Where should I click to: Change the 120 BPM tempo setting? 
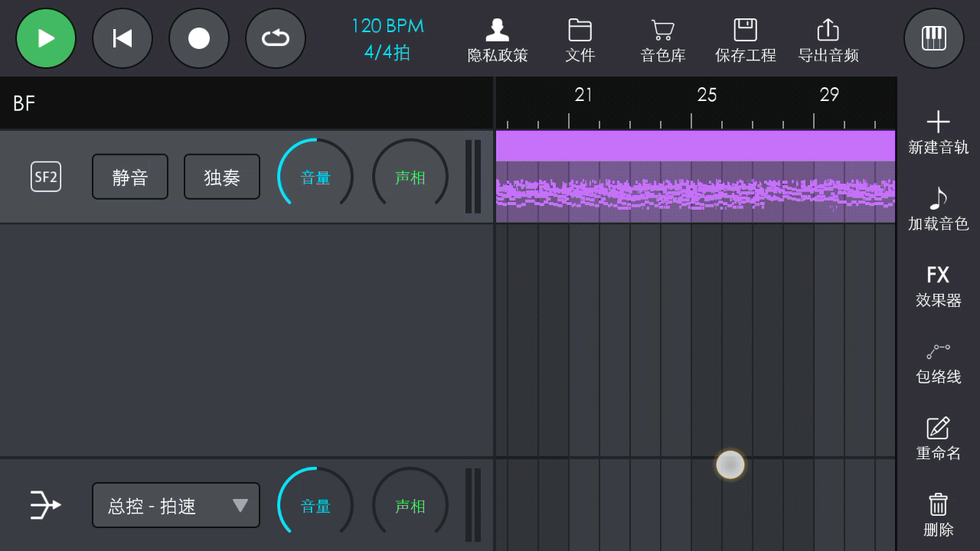coord(387,26)
